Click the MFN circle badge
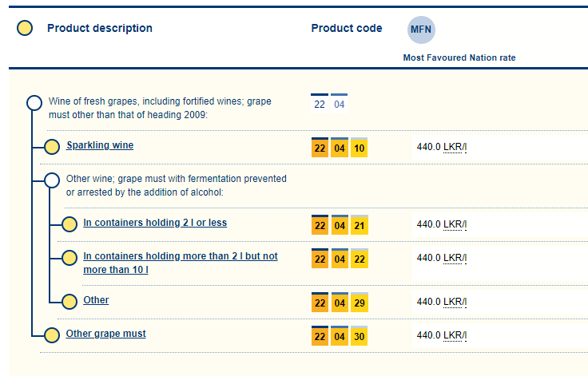The width and height of the screenshot is (588, 376). (421, 30)
